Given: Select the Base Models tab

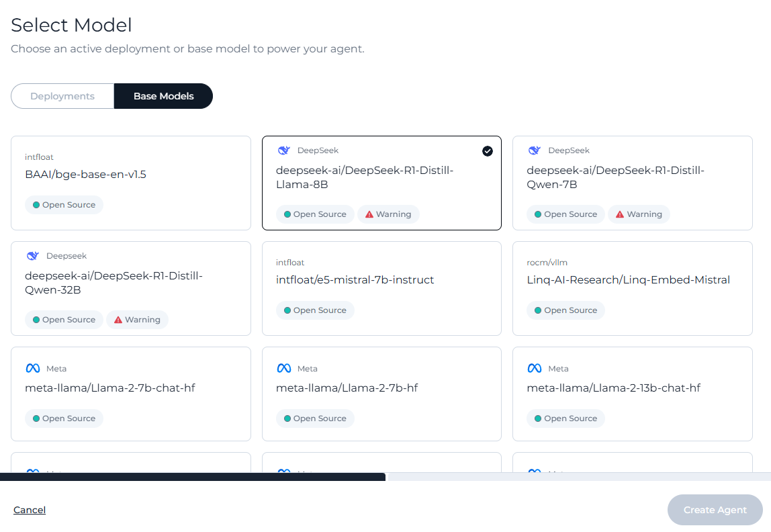Looking at the screenshot, I should point(163,96).
